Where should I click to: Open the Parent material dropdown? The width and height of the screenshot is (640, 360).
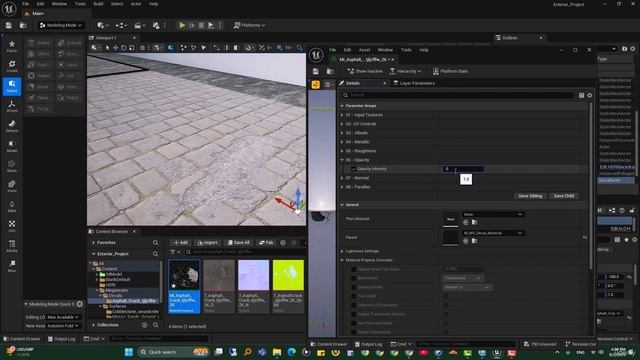click(493, 233)
